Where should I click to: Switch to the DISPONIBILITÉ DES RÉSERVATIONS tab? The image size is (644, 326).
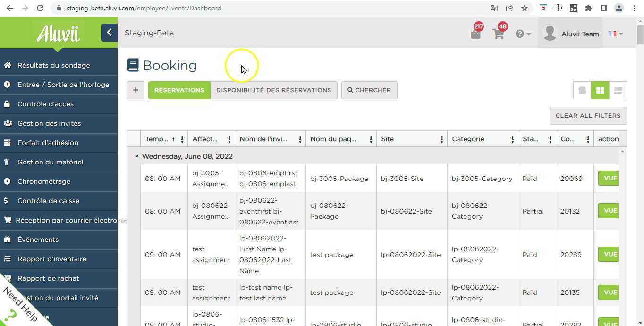coord(273,90)
